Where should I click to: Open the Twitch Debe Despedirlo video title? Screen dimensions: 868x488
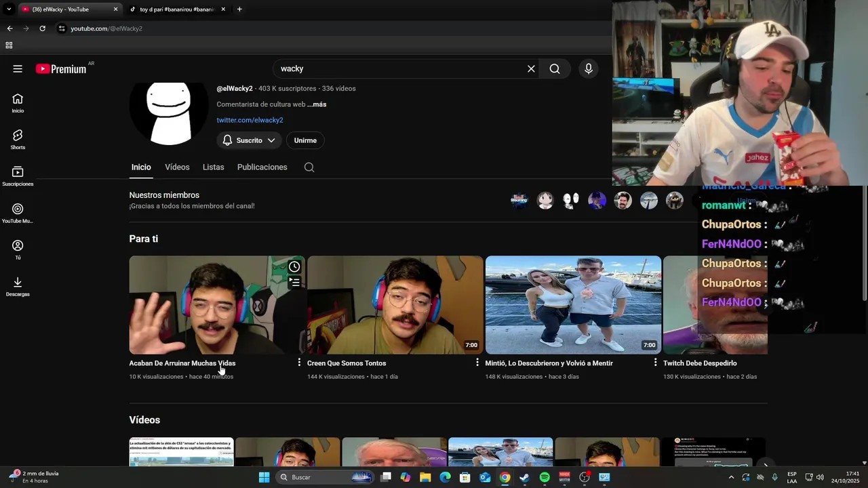(700, 363)
